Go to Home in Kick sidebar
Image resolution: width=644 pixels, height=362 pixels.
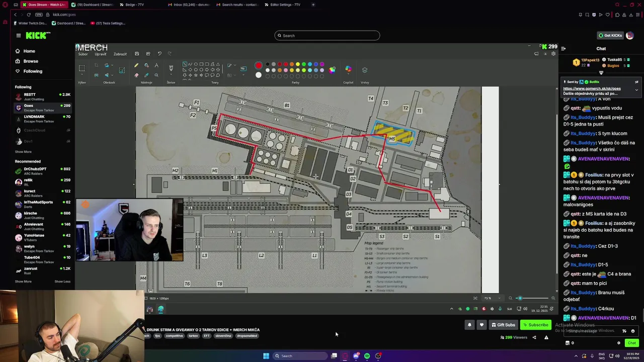pos(25,51)
